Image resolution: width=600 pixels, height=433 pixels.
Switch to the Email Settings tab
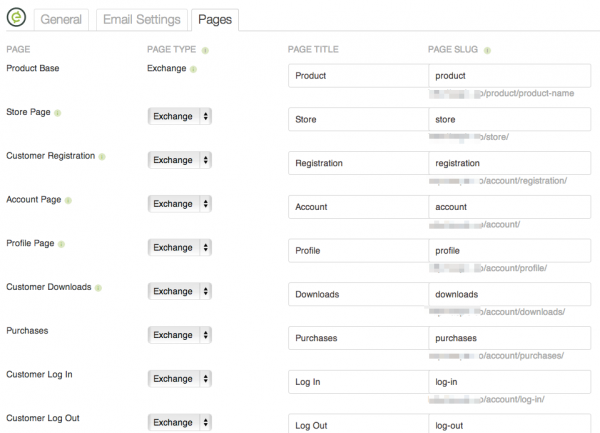[142, 20]
